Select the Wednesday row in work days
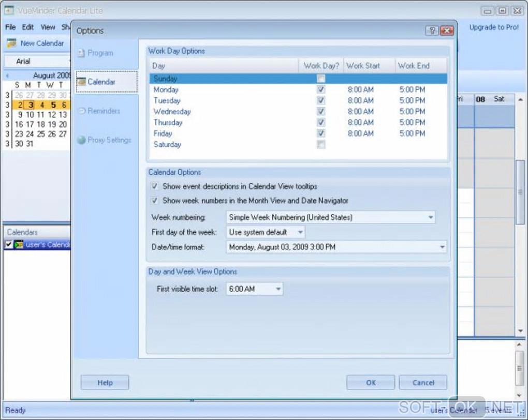 coord(298,111)
